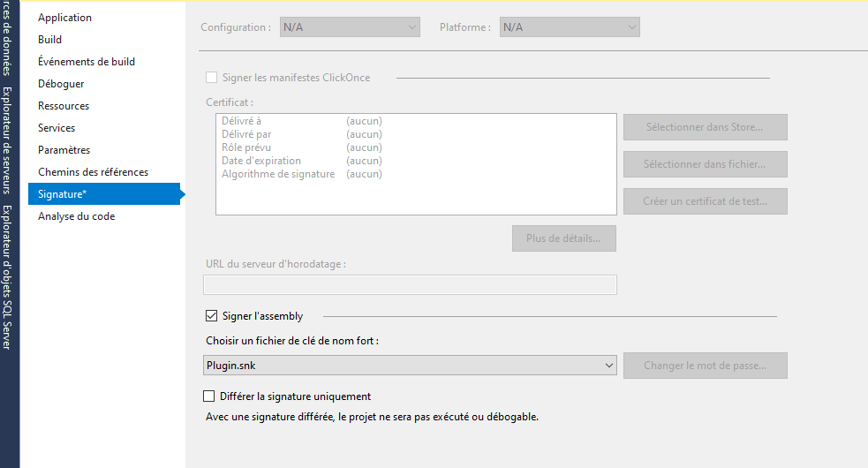Click the URL du serveur d'horodatage field
The height and width of the screenshot is (468, 868).
410,284
